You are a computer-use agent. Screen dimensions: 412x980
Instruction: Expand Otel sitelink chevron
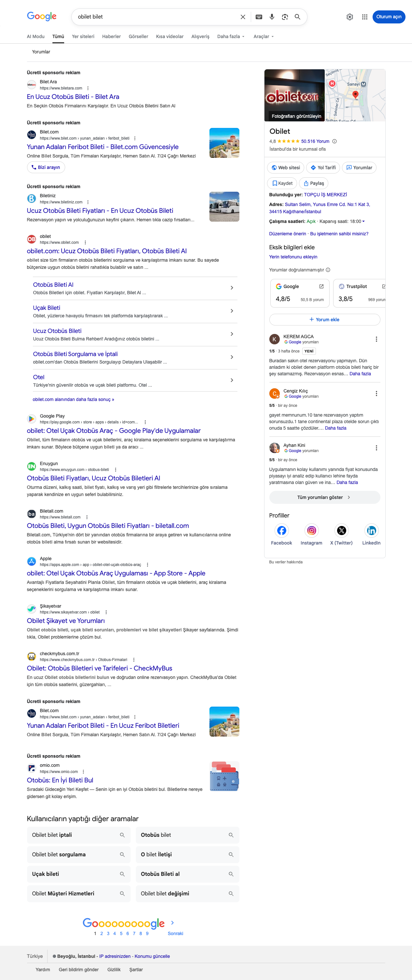232,380
